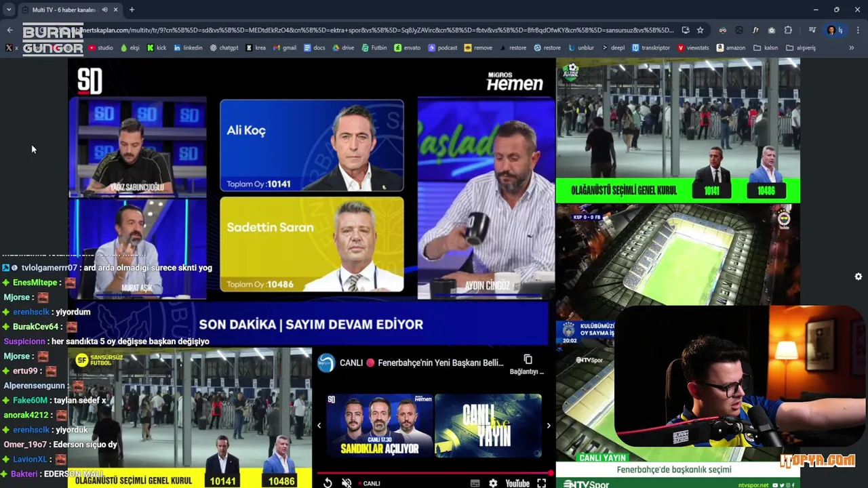
Task: Seek on the red YouTube progress bar
Action: pos(435,472)
